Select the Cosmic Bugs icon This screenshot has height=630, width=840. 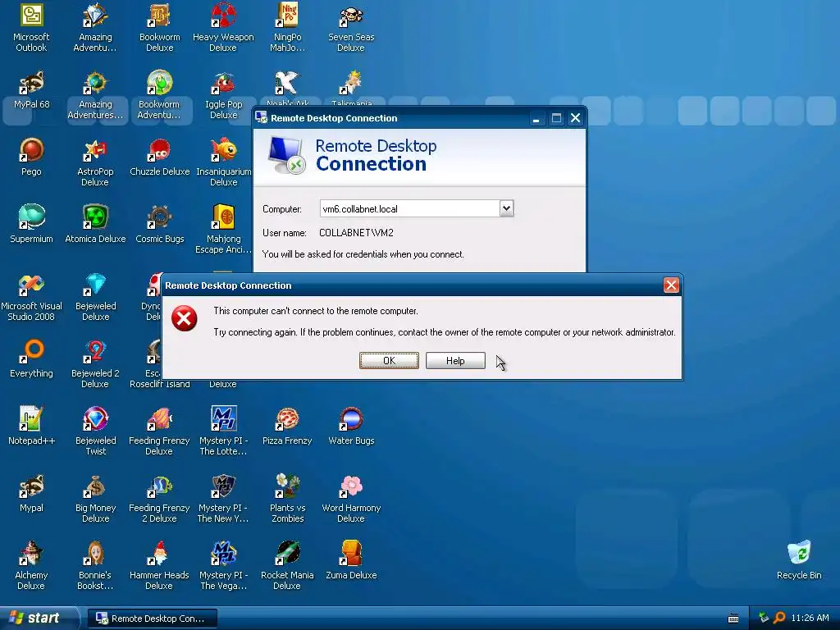(160, 224)
